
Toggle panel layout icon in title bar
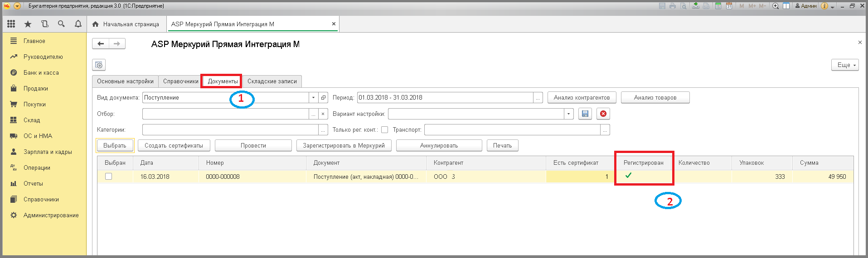[x=786, y=6]
